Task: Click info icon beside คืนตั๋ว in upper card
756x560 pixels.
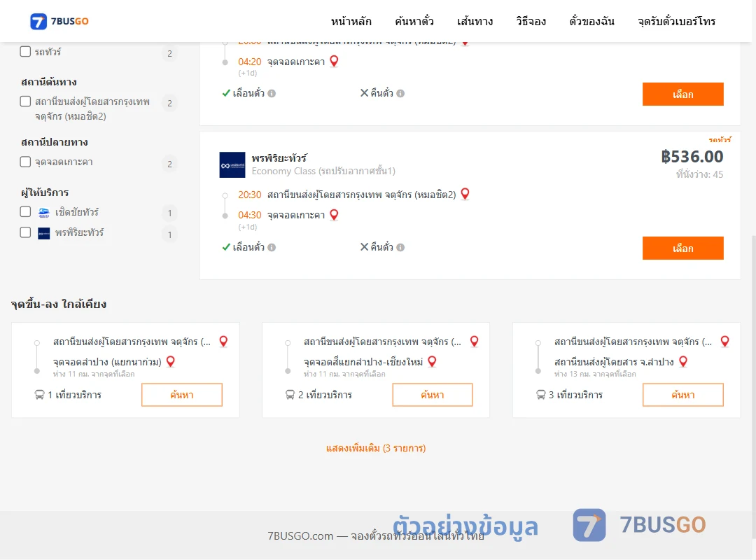Action: click(400, 94)
